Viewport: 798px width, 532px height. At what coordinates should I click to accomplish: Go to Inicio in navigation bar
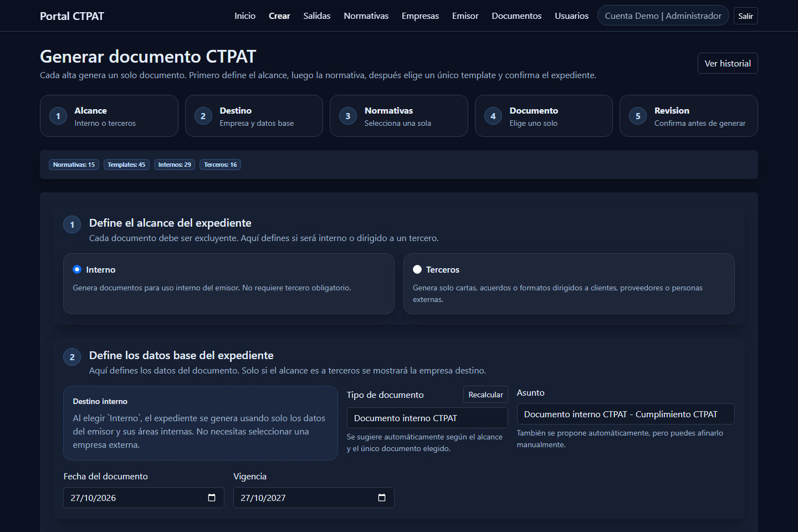tap(245, 16)
